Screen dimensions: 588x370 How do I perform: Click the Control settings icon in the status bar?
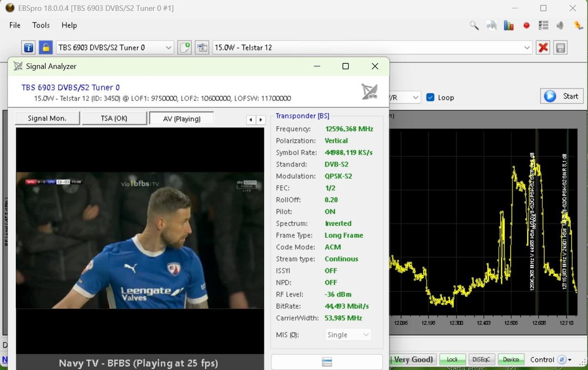tap(561, 359)
